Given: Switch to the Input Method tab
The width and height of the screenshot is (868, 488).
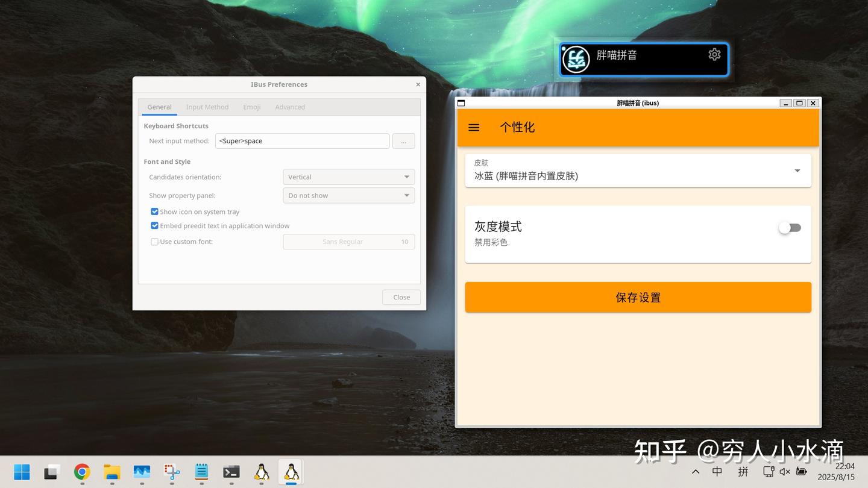Looking at the screenshot, I should 207,107.
